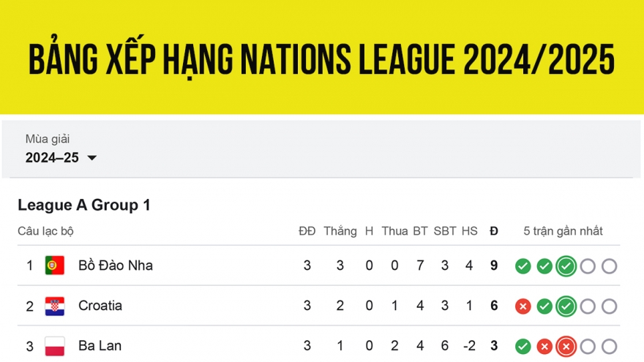Click the dropdown arrow beside 2024–25
This screenshot has height=362, width=644.
(91, 158)
